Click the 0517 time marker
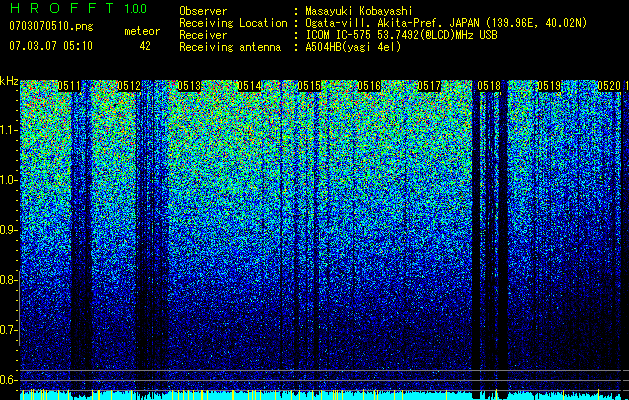629x400 pixels. pyautogui.click(x=429, y=86)
